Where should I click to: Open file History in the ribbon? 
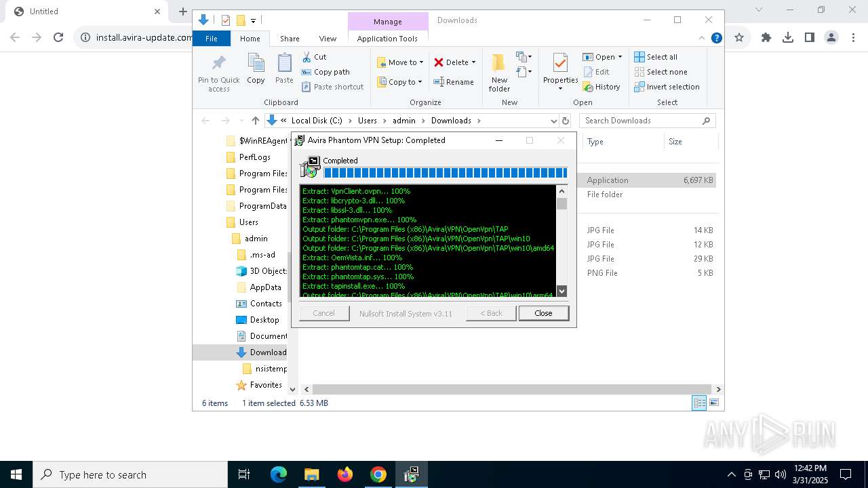click(x=601, y=87)
